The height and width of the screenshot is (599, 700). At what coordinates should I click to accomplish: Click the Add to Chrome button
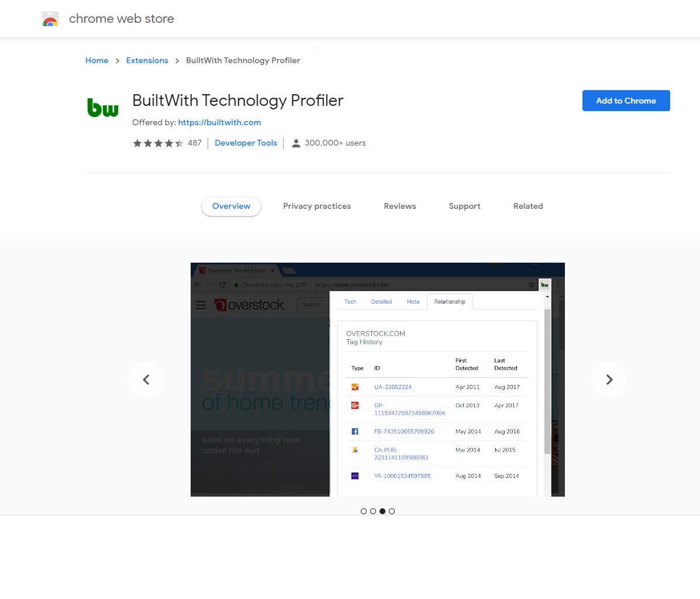[626, 101]
